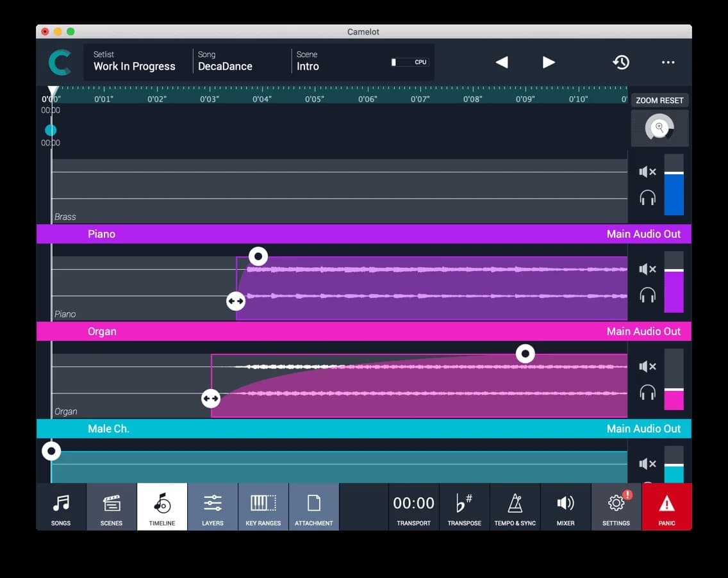Image resolution: width=728 pixels, height=578 pixels.
Task: Open the Attachment panel icon
Action: [313, 506]
